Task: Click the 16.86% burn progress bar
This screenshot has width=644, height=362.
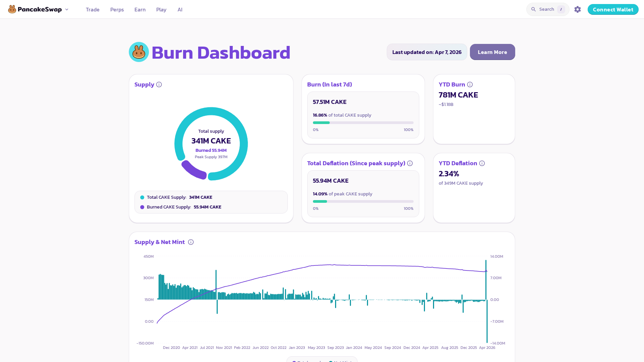Action: coord(363,123)
